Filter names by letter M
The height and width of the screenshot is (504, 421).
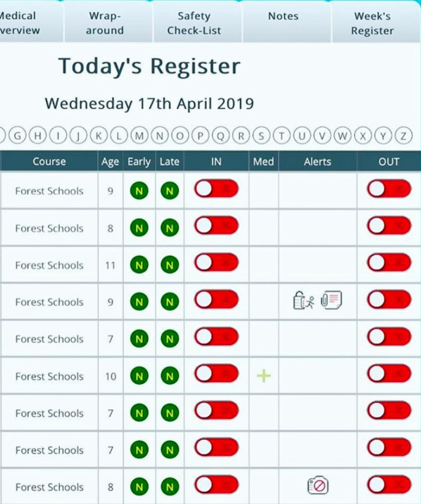tap(139, 136)
